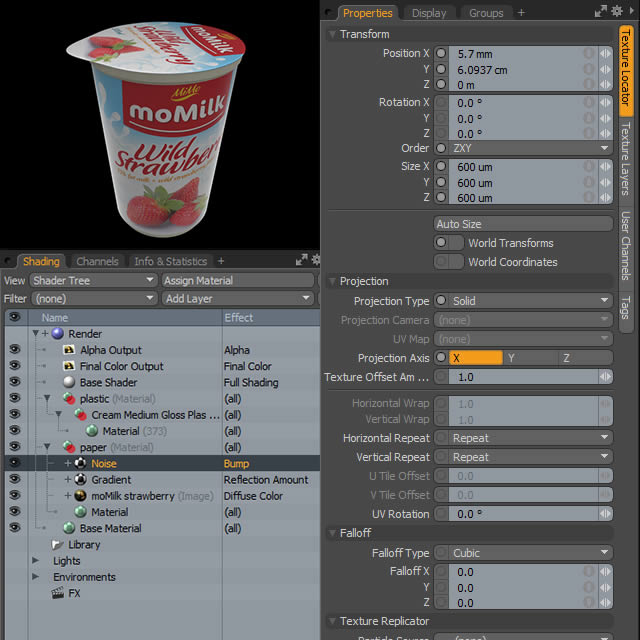
Task: Open the View Shader Tree dropdown
Action: (x=93, y=280)
